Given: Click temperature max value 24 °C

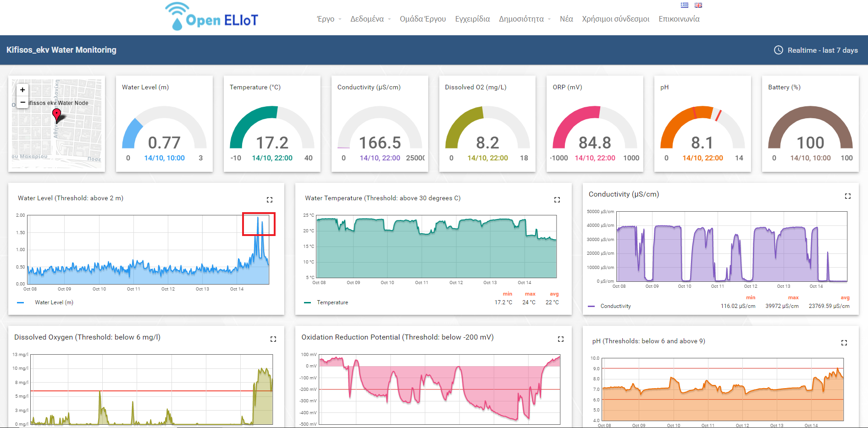Looking at the screenshot, I should pos(529,302).
